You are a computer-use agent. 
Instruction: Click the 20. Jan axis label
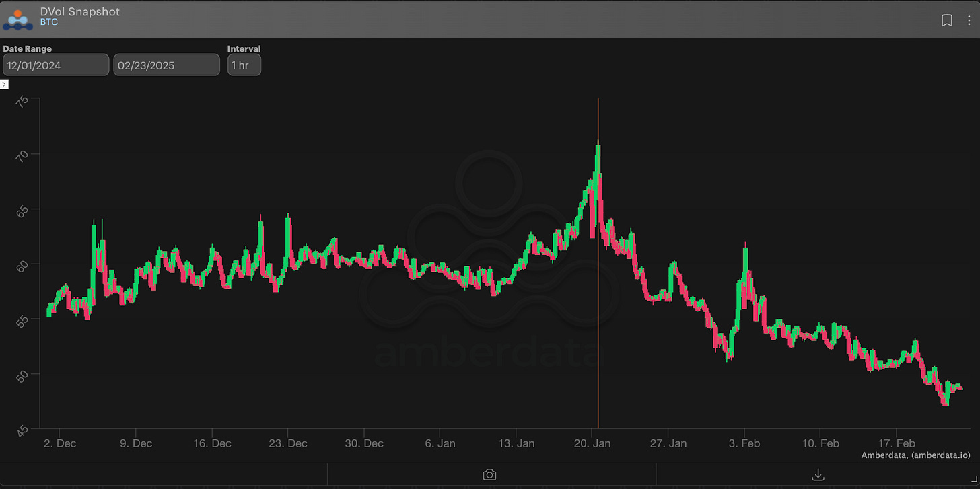[x=593, y=443]
